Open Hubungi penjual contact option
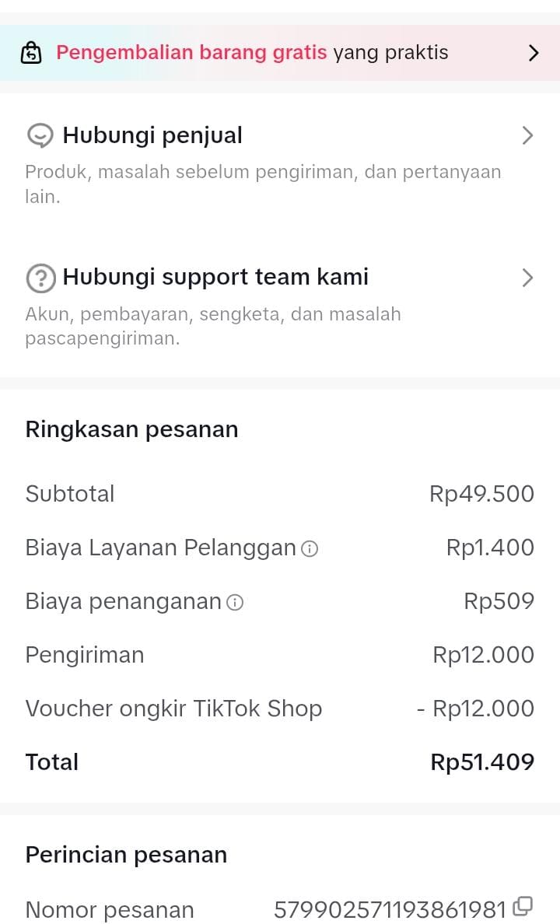This screenshot has width=560, height=924. tap(152, 136)
